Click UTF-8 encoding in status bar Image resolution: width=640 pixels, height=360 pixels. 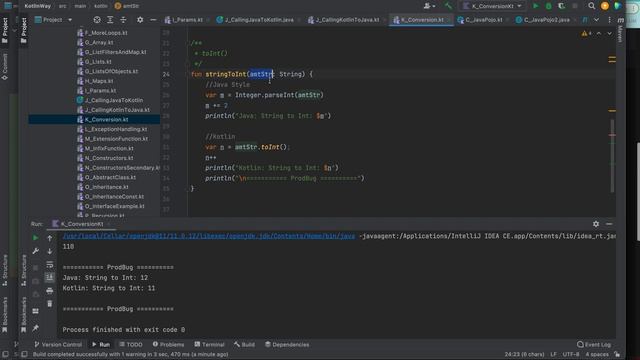point(570,354)
